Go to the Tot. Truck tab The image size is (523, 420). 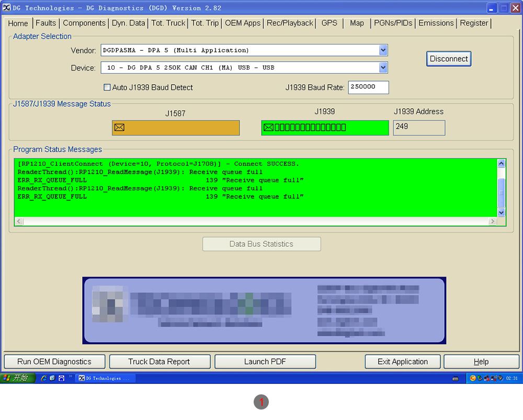pos(168,23)
